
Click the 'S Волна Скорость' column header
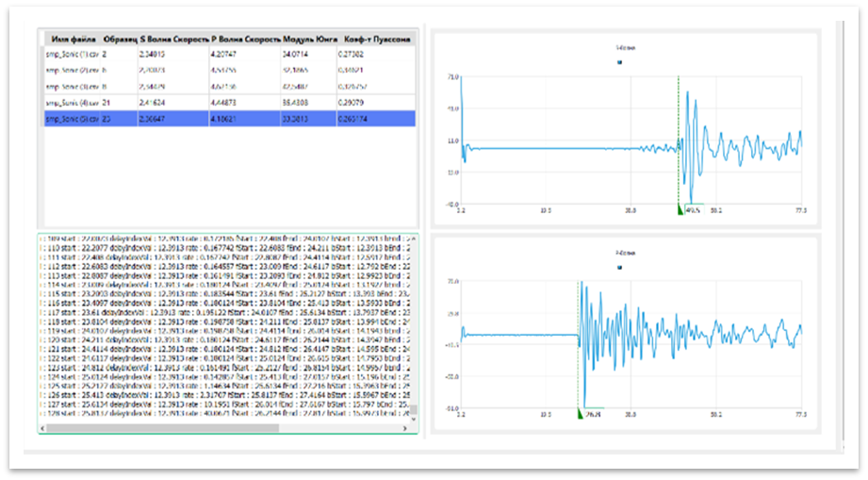tap(177, 40)
